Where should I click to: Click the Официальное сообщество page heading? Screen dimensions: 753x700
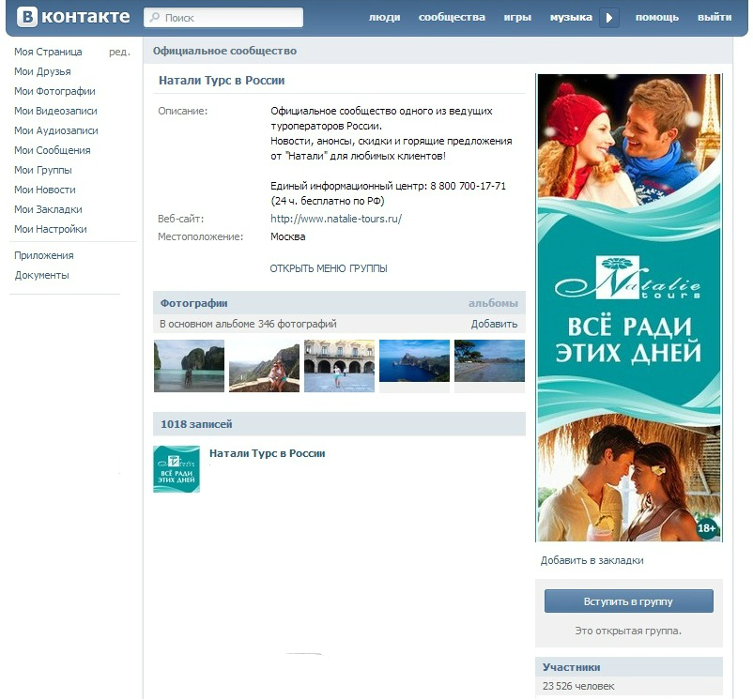224,51
